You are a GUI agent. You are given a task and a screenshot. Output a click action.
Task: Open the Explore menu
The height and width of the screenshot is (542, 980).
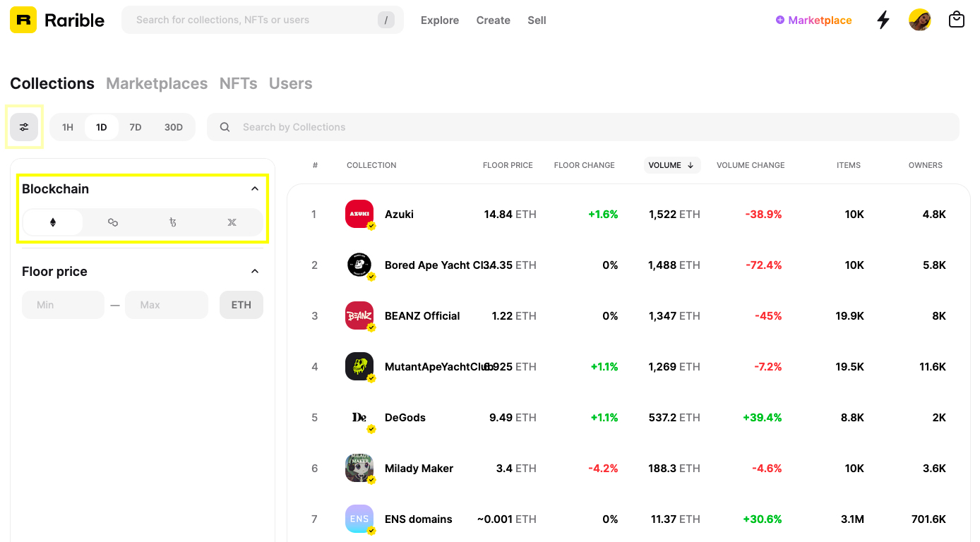[440, 20]
